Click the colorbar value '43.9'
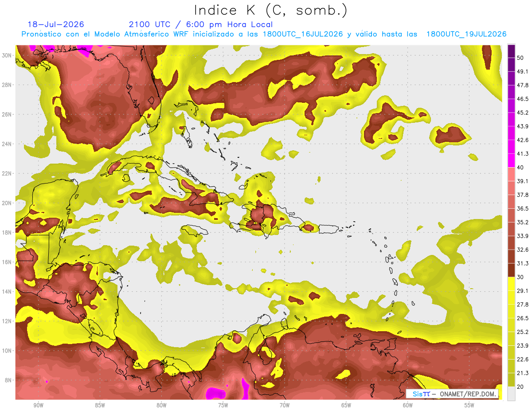The height and width of the screenshot is (411, 532). pyautogui.click(x=523, y=126)
